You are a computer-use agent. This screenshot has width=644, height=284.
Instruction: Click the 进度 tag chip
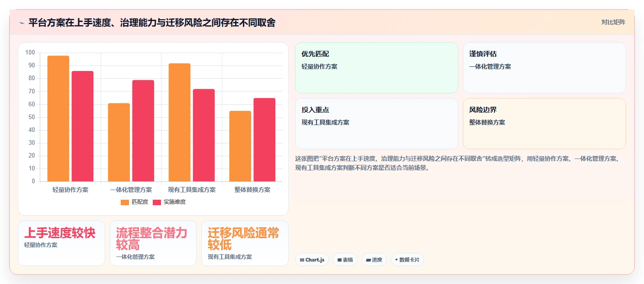(x=374, y=260)
